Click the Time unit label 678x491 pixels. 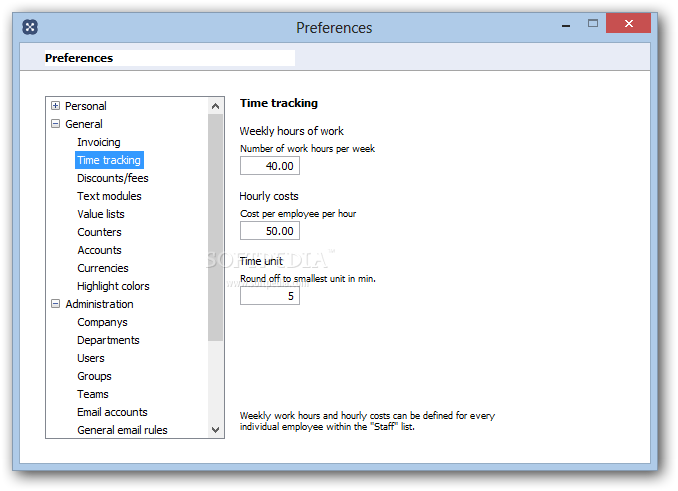coord(261,261)
